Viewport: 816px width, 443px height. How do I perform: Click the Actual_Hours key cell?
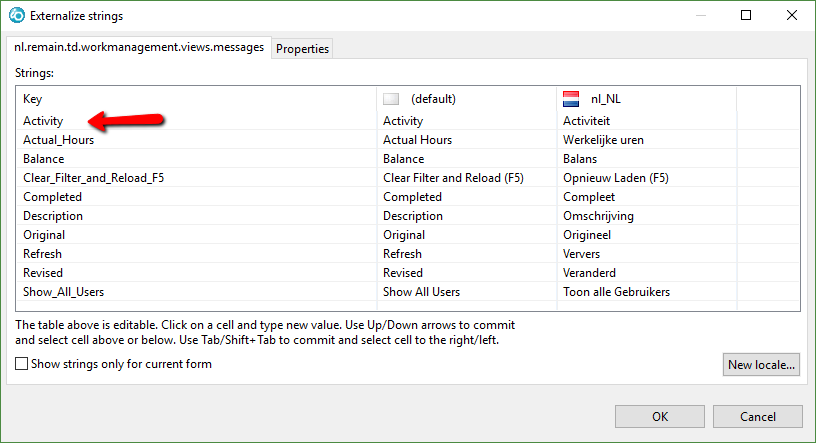(x=59, y=140)
